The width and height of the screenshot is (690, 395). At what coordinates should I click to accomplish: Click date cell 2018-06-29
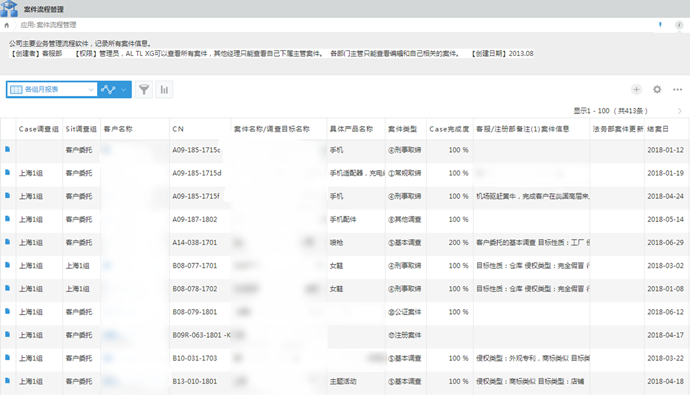click(x=665, y=242)
